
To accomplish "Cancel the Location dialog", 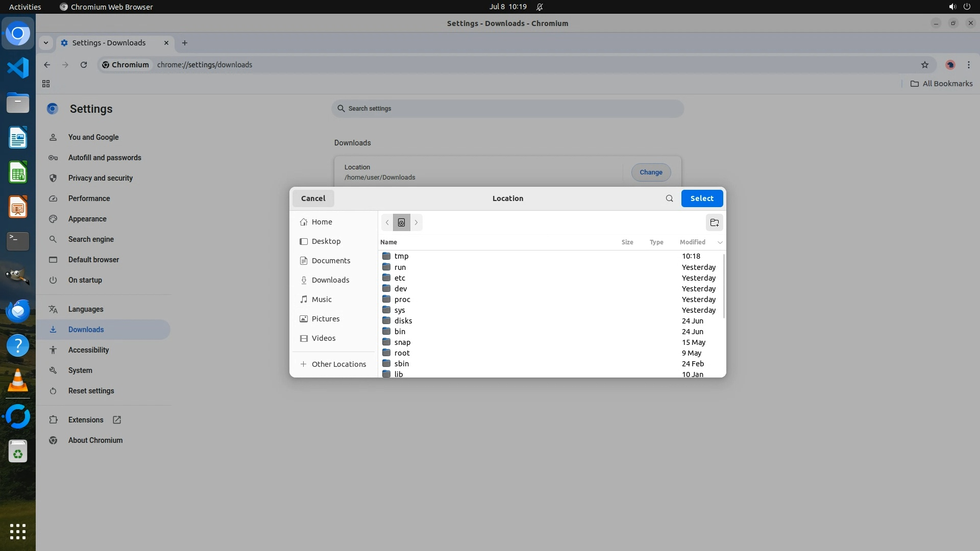I will click(x=313, y=198).
